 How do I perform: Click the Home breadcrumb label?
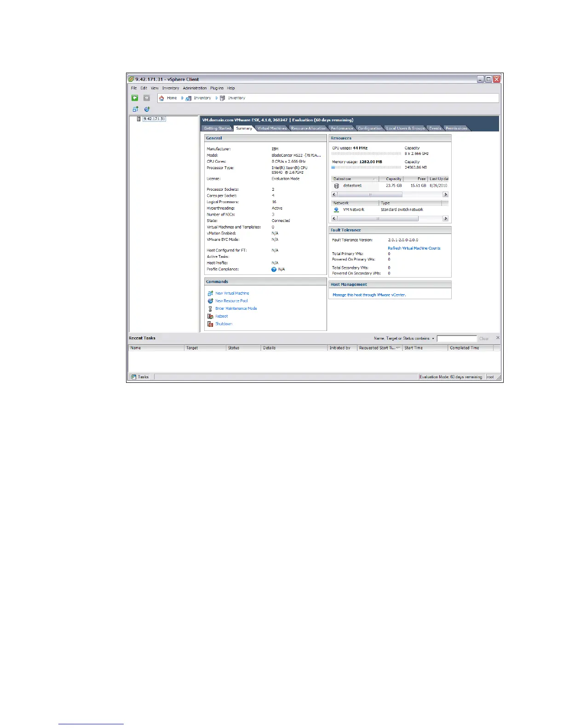[172, 98]
